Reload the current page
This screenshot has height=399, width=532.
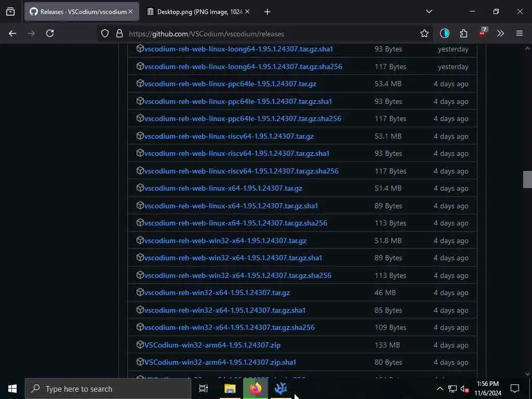click(50, 33)
